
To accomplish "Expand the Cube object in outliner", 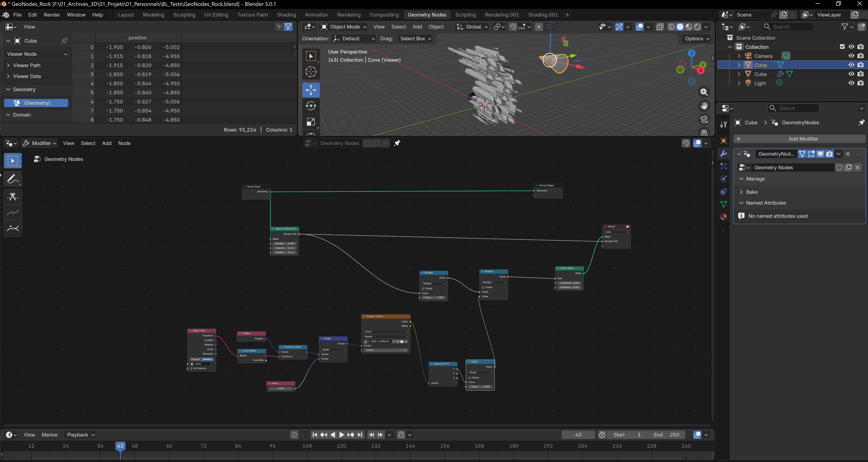I will 739,74.
